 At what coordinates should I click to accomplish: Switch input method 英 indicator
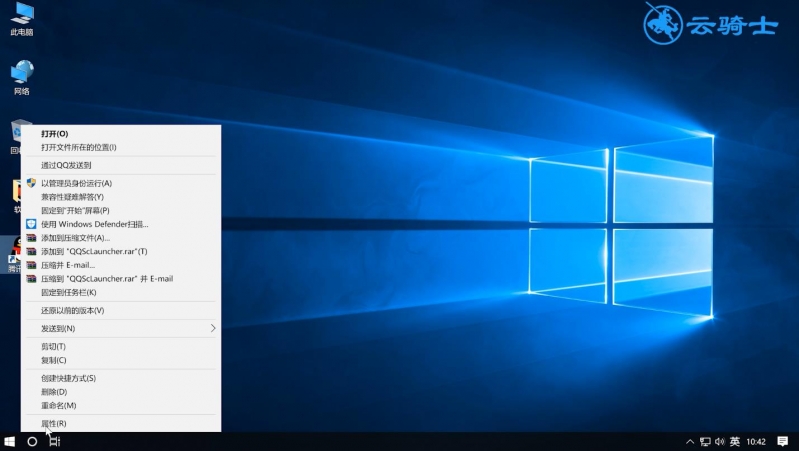click(734, 442)
